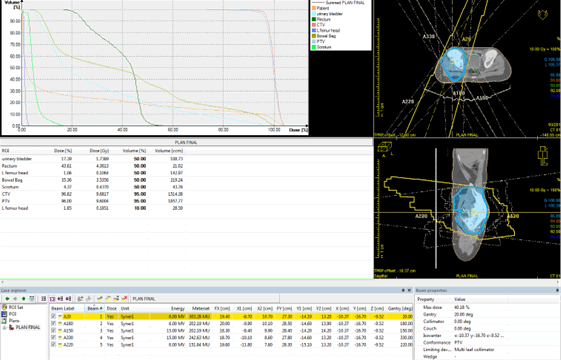Click the Max dose property row

pyautogui.click(x=488, y=307)
